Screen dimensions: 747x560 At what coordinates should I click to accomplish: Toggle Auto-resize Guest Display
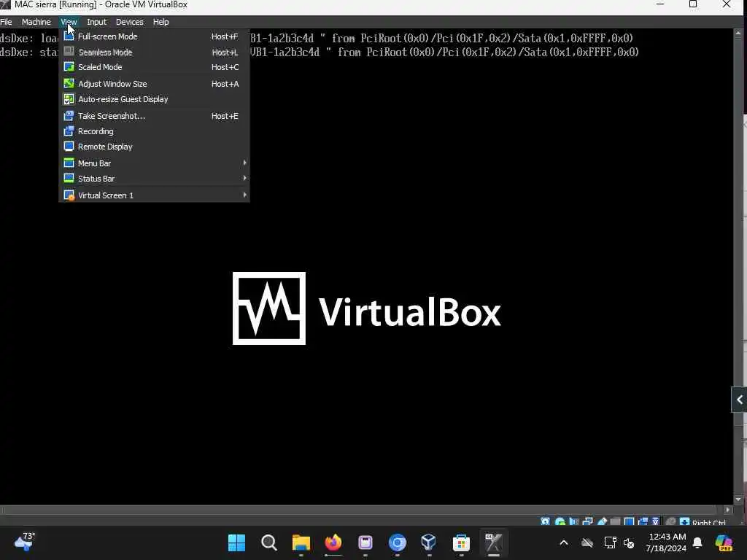coord(155,99)
